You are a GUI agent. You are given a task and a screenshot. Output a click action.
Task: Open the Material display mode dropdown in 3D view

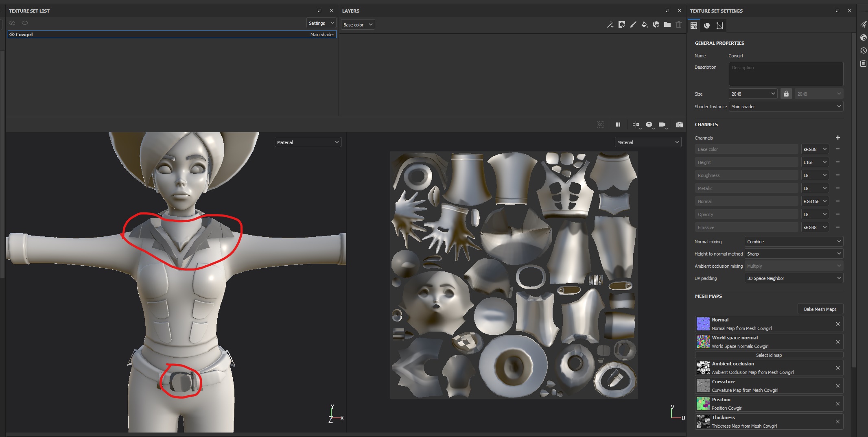(308, 142)
